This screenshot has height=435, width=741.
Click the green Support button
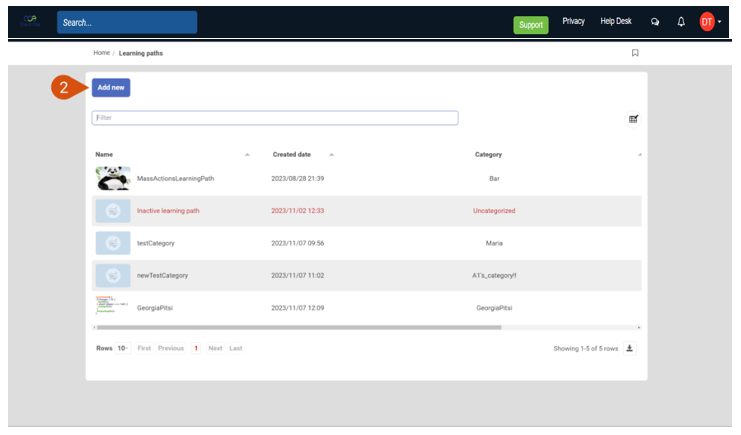point(531,25)
